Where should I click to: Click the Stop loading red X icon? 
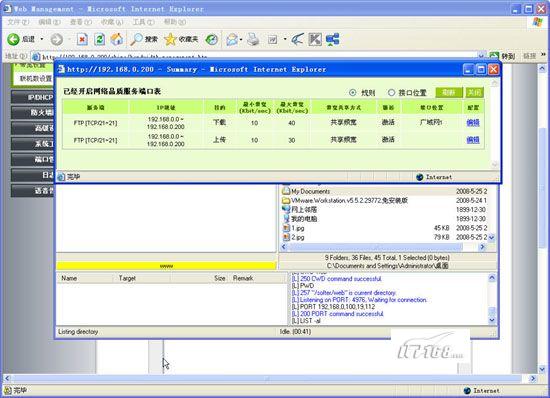pyautogui.click(x=82, y=39)
